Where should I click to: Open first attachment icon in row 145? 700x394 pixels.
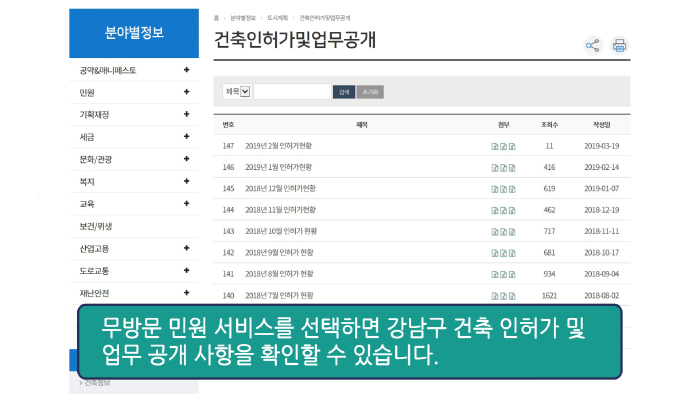(x=495, y=189)
